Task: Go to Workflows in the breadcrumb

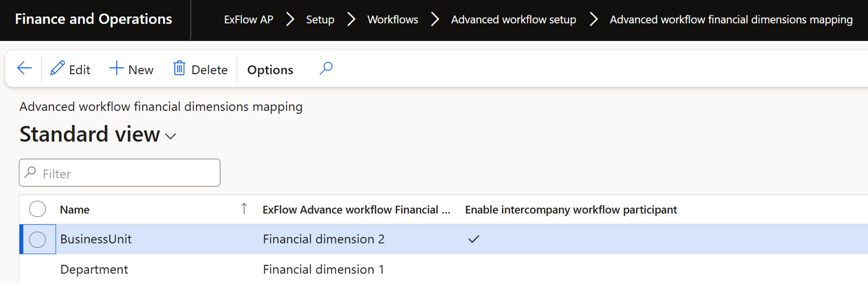Action: point(392,20)
